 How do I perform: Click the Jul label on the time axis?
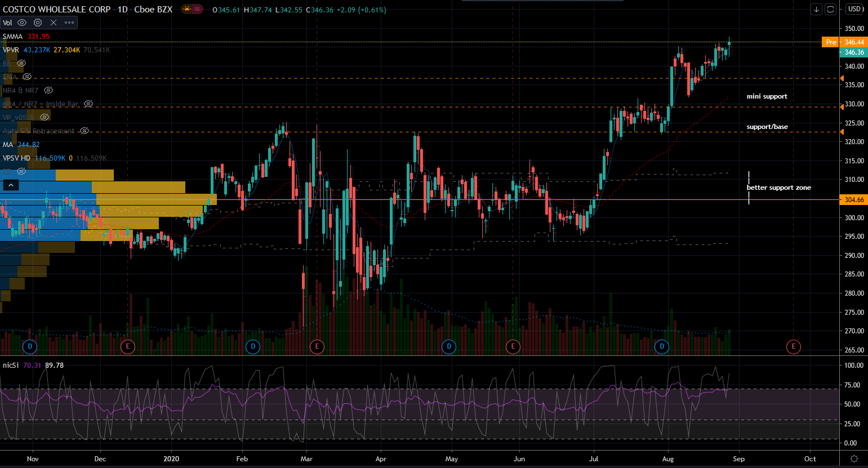[594, 458]
